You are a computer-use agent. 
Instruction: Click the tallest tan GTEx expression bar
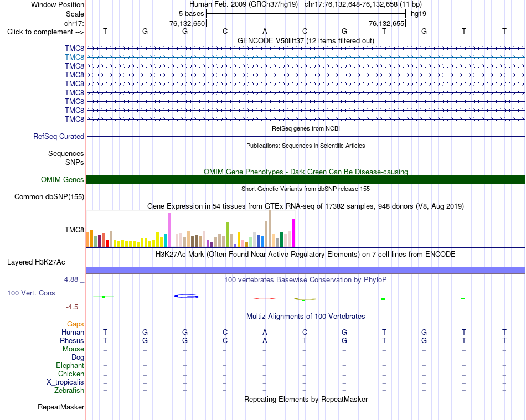pos(270,229)
